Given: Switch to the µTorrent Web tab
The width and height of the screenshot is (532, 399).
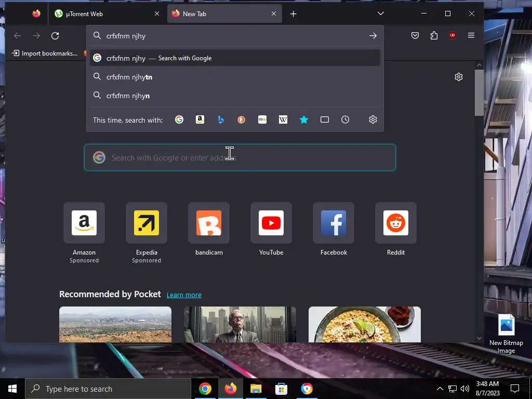Looking at the screenshot, I should coord(107,14).
